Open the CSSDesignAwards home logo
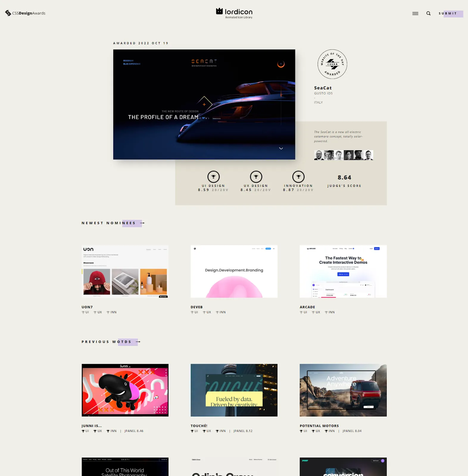The width and height of the screenshot is (468, 476). point(25,13)
